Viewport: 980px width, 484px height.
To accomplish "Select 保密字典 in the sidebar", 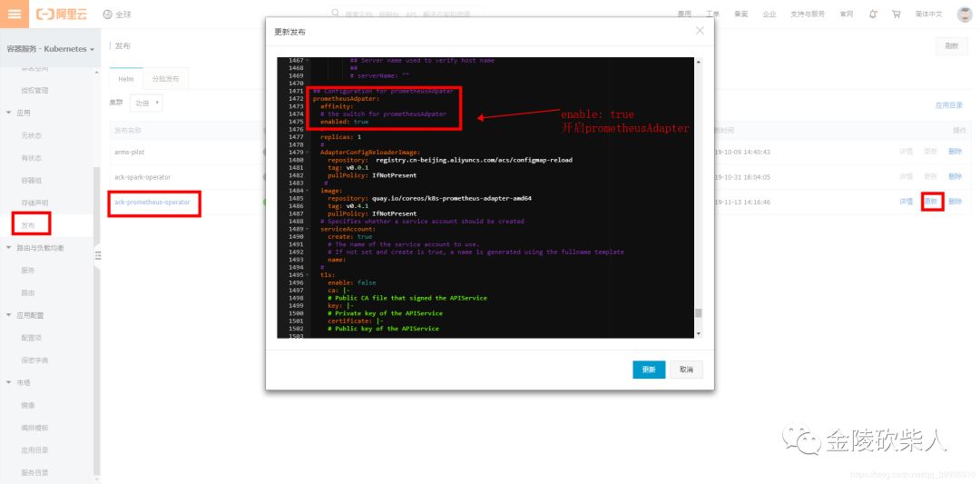I will coord(35,361).
